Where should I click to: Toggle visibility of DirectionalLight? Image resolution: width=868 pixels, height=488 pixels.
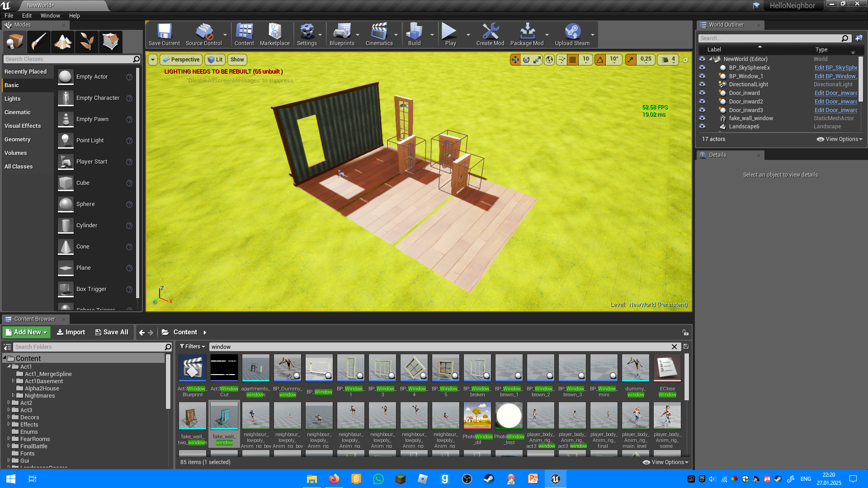(702, 84)
